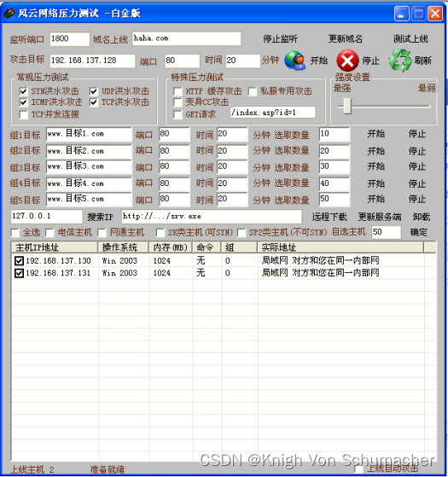Check the 全选 checkbox
The image size is (448, 477).
(x=15, y=233)
